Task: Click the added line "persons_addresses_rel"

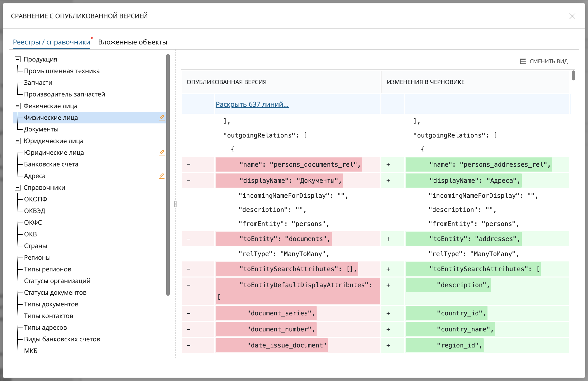Action: pyautogui.click(x=479, y=165)
